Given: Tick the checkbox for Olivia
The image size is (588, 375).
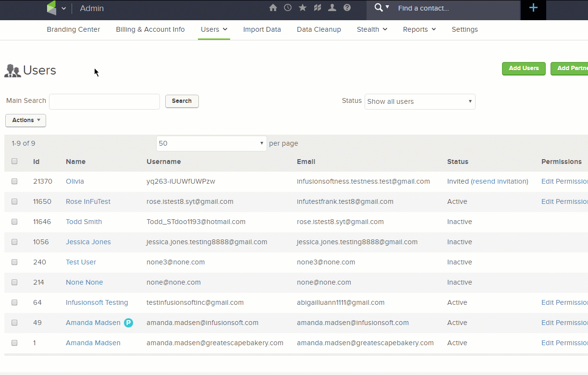Looking at the screenshot, I should (x=14, y=181).
